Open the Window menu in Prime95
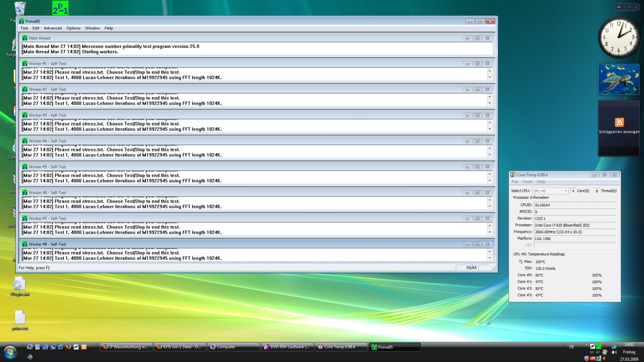 point(92,28)
